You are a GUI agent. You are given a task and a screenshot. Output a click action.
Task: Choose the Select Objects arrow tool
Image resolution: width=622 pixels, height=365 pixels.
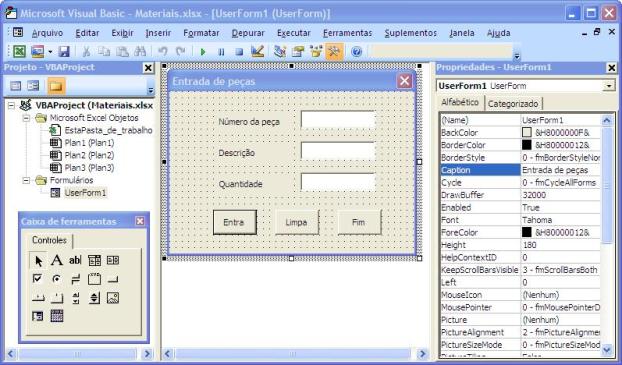[x=38, y=261]
